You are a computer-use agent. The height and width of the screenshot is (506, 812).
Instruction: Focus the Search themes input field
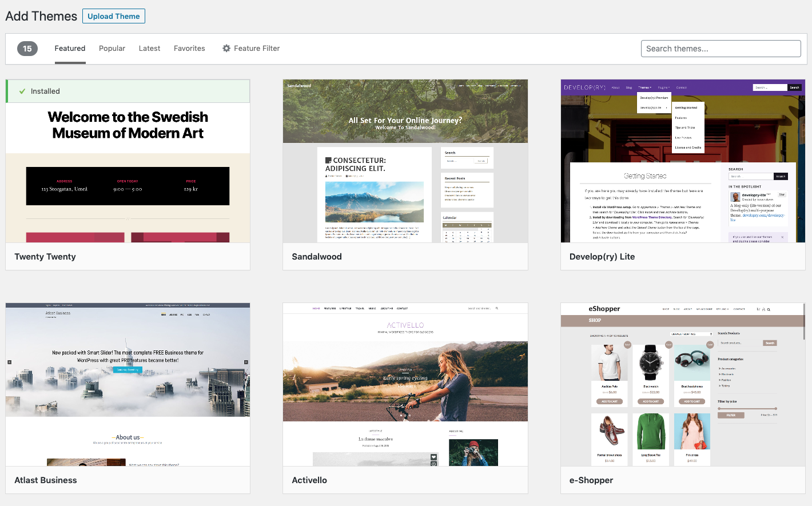click(x=721, y=49)
